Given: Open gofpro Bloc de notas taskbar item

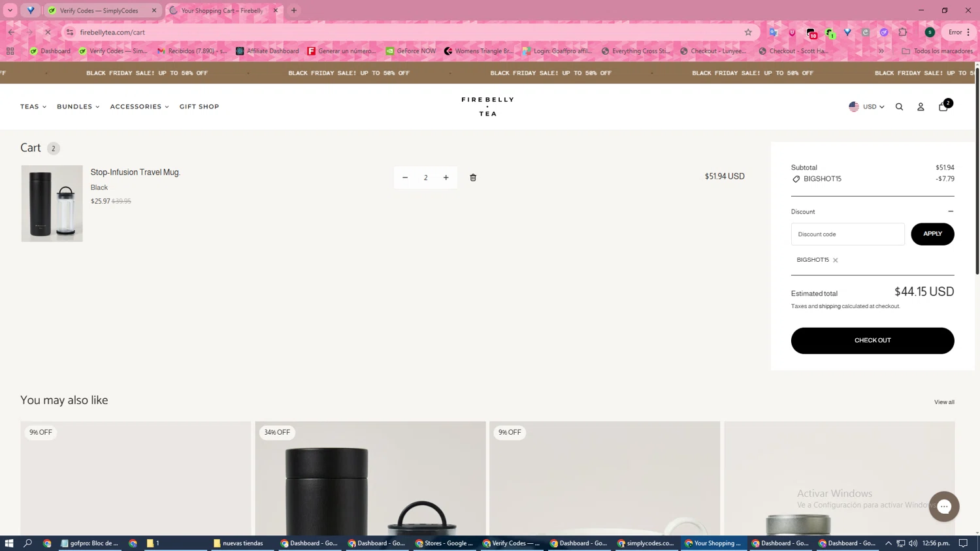Looking at the screenshot, I should tap(90, 543).
